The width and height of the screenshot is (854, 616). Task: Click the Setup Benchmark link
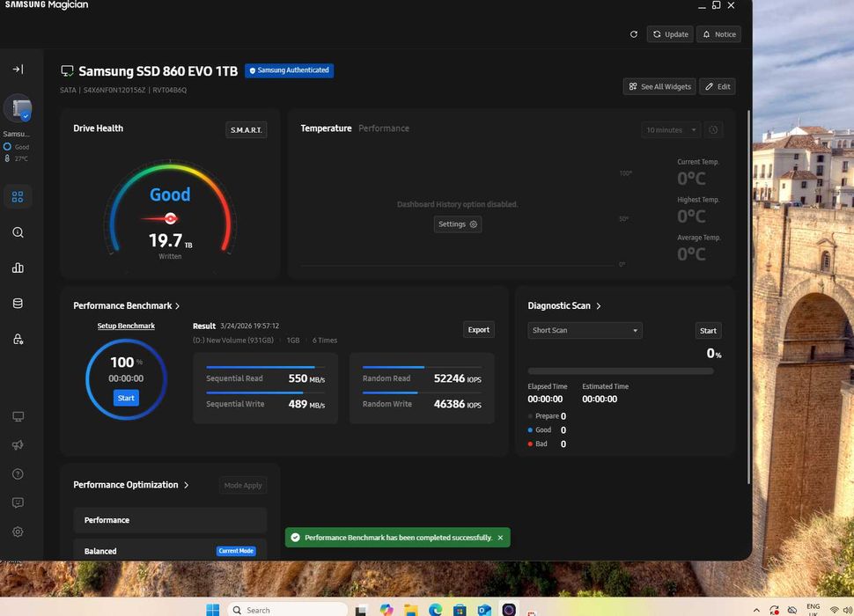click(x=126, y=326)
